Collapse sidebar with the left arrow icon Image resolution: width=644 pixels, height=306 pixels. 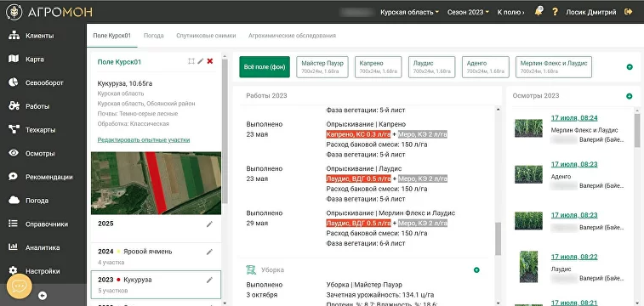[42, 295]
